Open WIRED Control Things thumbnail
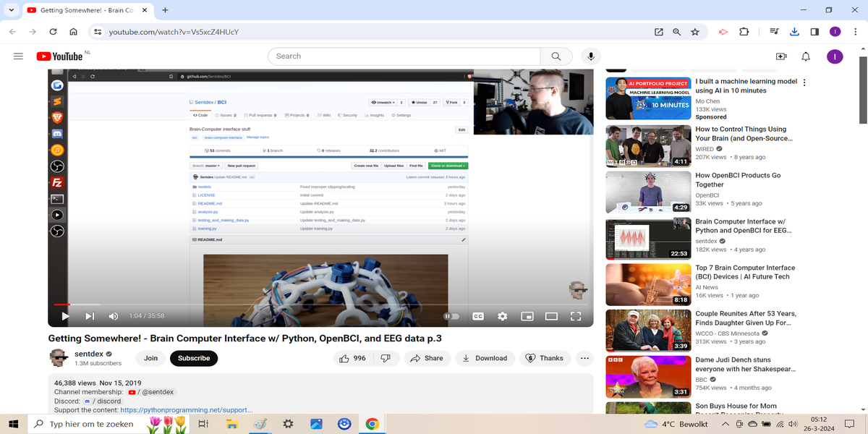Viewport: 868px width, 434px height. click(x=648, y=146)
